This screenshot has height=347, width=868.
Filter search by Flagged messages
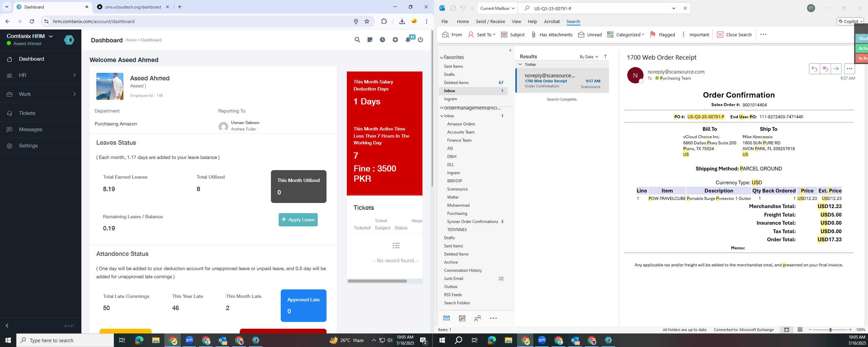click(663, 35)
